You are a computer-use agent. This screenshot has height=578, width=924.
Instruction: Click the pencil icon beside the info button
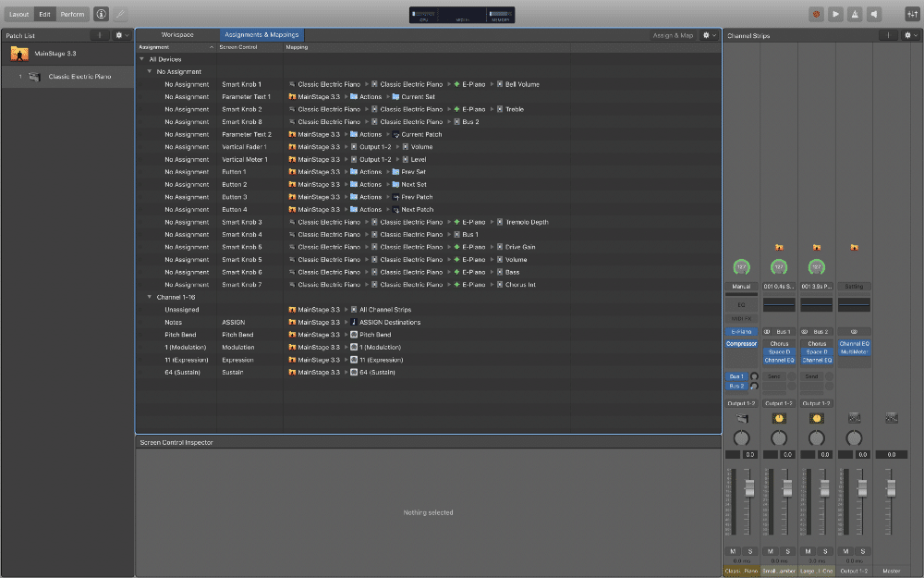[120, 14]
